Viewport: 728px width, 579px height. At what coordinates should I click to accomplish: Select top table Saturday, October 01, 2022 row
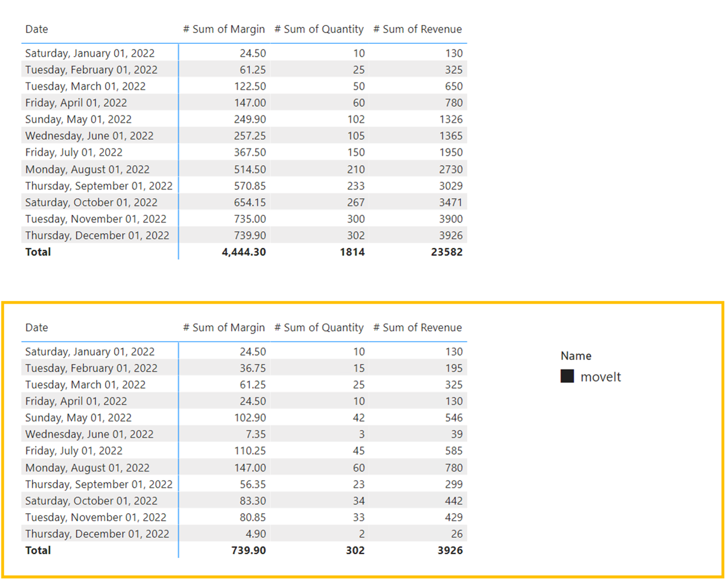point(244,202)
